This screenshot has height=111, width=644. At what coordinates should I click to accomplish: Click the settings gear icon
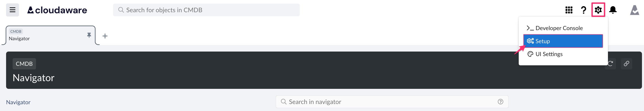(598, 10)
